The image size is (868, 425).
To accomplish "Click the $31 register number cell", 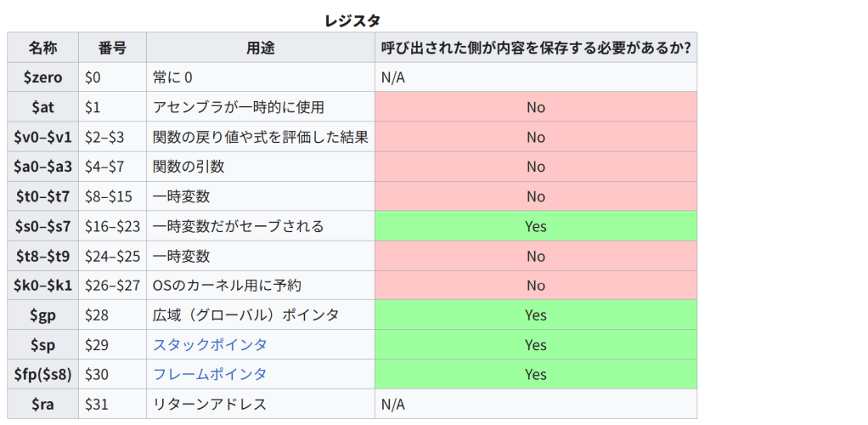I will 112,404.
